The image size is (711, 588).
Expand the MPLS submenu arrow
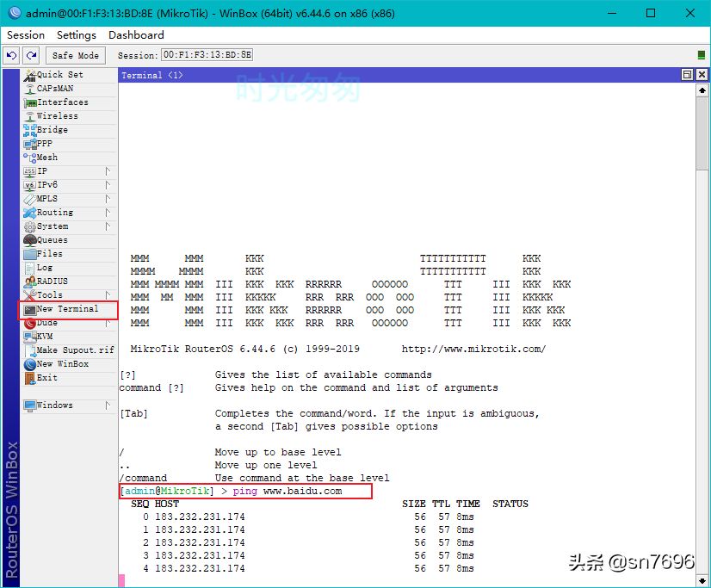(108, 199)
